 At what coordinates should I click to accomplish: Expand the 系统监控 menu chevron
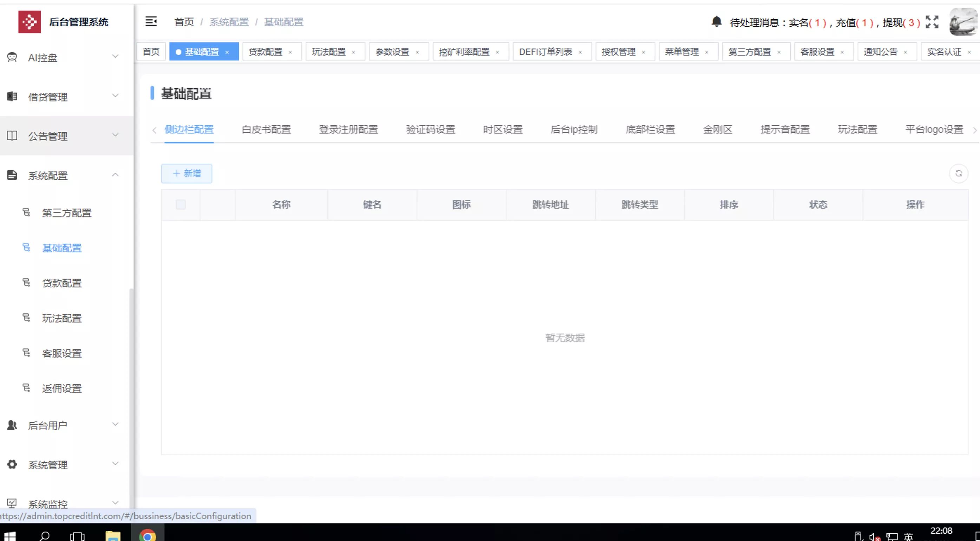coord(115,503)
